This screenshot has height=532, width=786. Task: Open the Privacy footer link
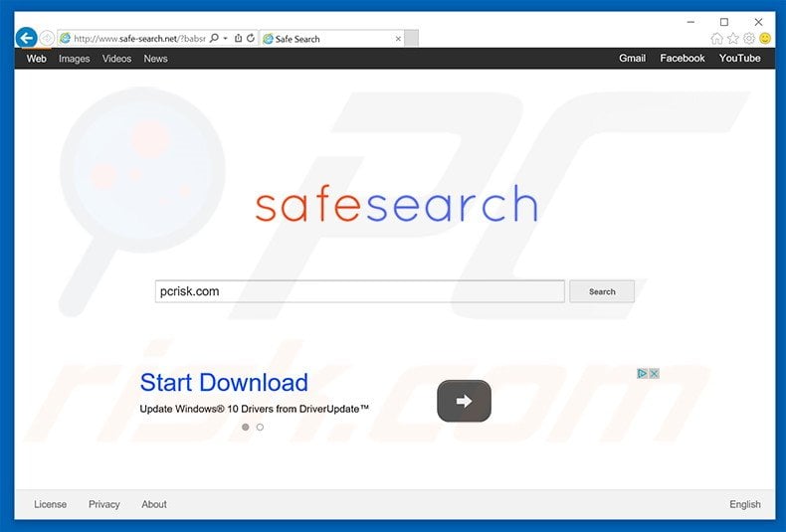coord(104,504)
